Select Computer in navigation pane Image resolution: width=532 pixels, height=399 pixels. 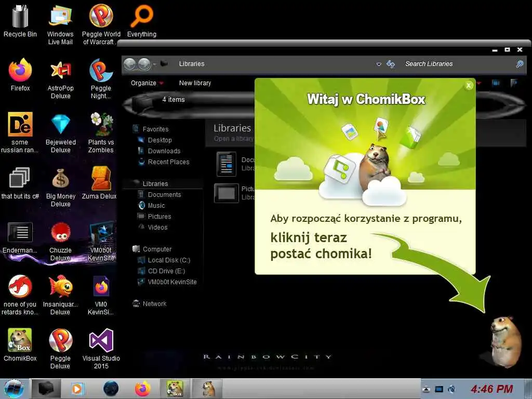[x=157, y=249]
